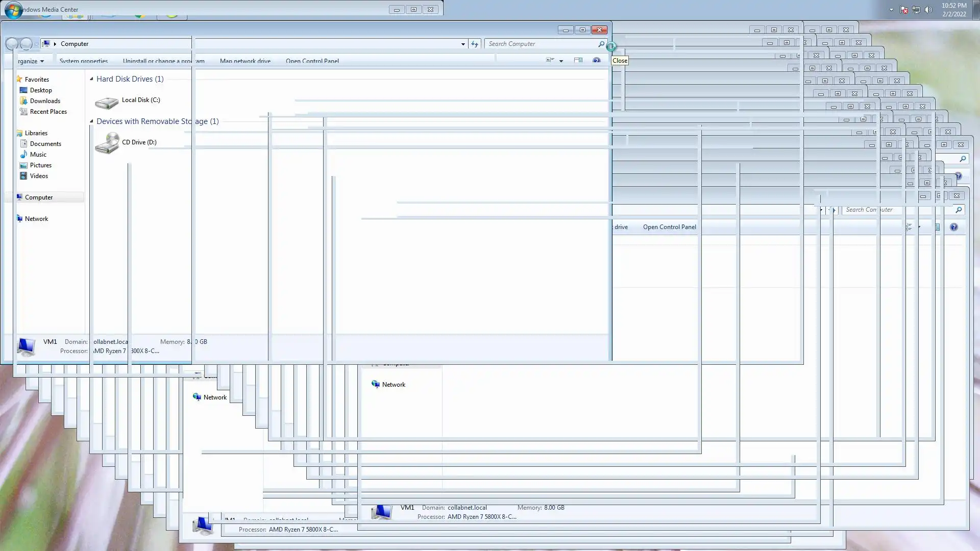Show hidden tray icons arrow
Image resolution: width=980 pixels, height=551 pixels.
[891, 10]
